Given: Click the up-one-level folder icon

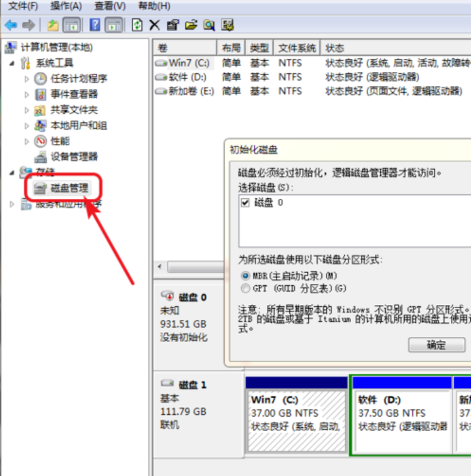Looking at the screenshot, I should pyautogui.click(x=53, y=25).
